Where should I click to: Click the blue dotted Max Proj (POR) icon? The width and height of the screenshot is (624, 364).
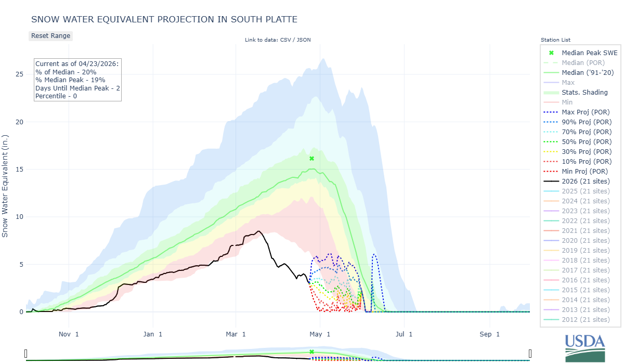pyautogui.click(x=551, y=112)
